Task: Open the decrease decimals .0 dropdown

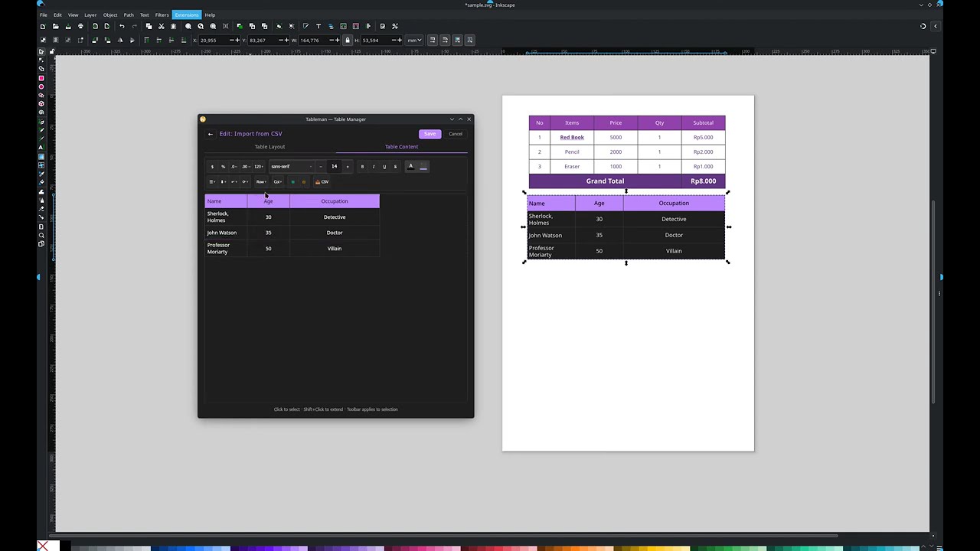Action: pos(234,166)
